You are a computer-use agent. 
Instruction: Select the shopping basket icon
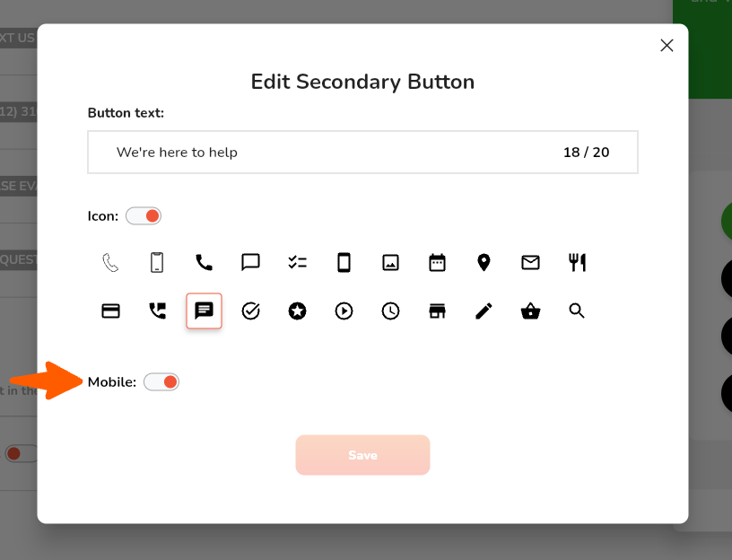530,311
